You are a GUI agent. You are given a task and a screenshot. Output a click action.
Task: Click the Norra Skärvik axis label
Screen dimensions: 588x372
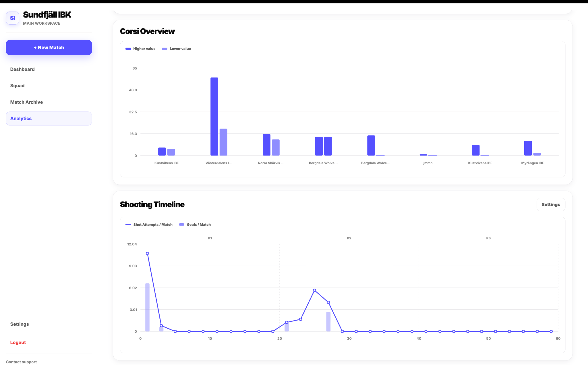pos(271,163)
